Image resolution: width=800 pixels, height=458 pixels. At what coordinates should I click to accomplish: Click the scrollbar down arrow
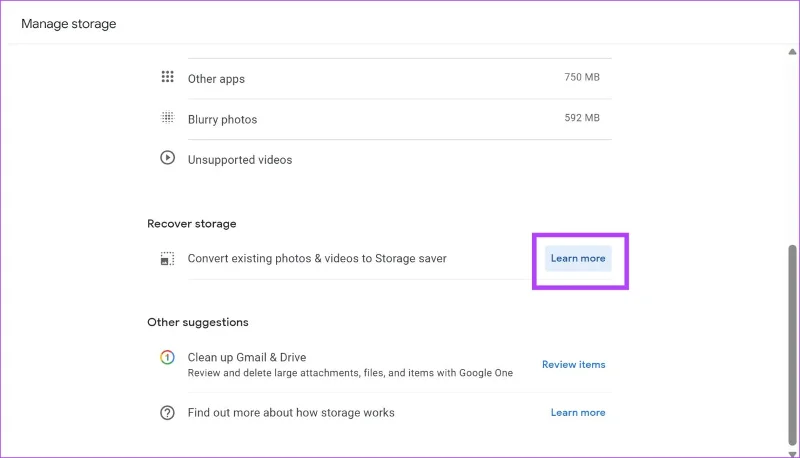[792, 454]
